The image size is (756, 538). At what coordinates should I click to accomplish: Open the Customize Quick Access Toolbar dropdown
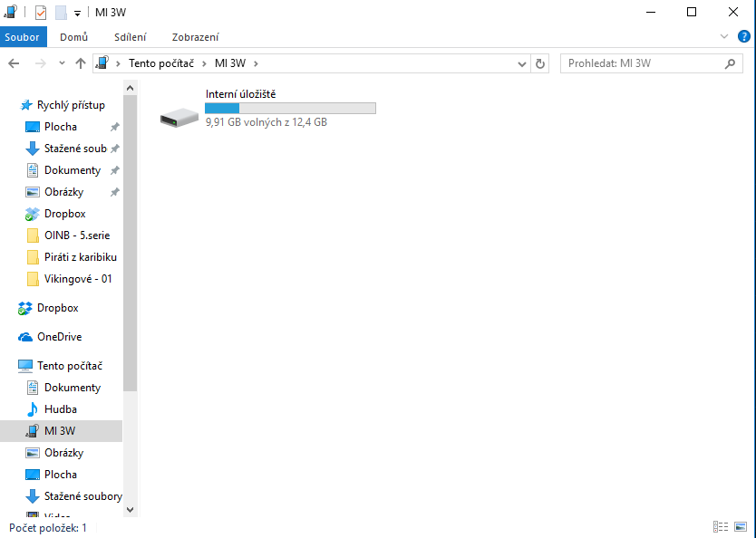(x=77, y=13)
